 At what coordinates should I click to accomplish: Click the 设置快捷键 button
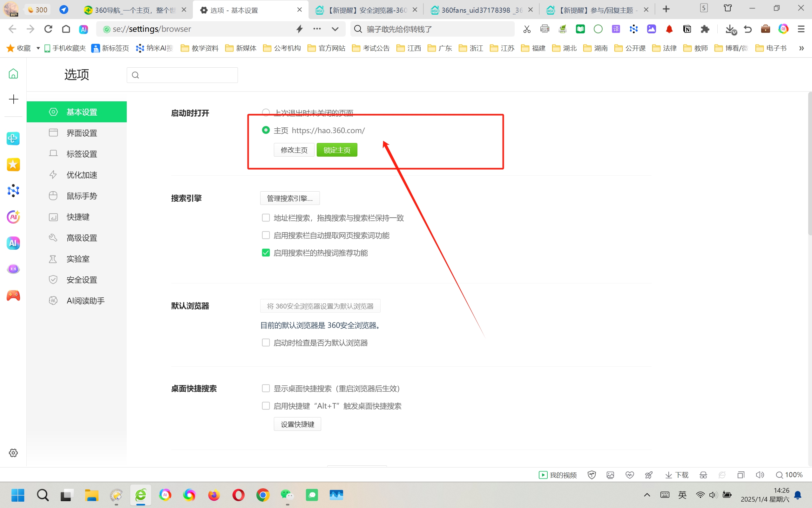tap(297, 424)
